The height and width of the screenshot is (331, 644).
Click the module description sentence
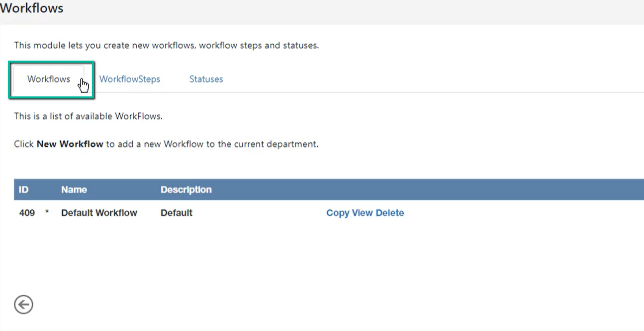[x=166, y=45]
